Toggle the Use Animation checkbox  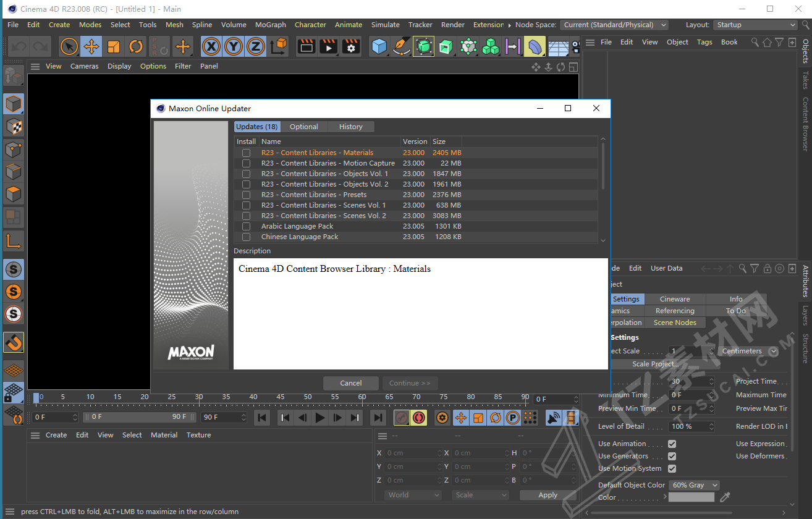click(x=672, y=444)
